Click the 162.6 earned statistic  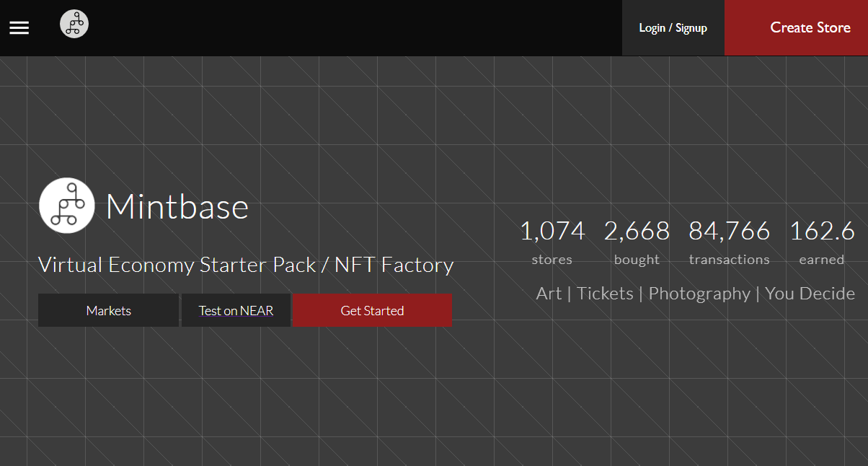coord(822,242)
